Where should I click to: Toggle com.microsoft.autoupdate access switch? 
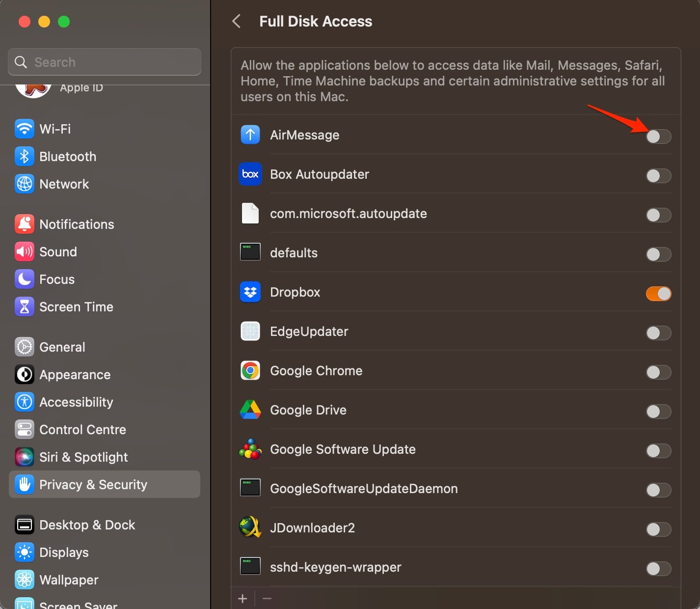tap(658, 215)
